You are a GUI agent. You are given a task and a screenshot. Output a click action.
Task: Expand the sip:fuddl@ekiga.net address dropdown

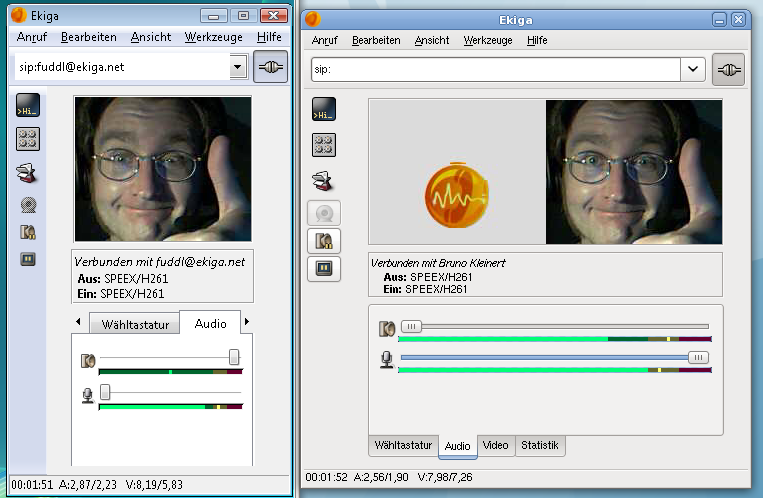click(238, 67)
